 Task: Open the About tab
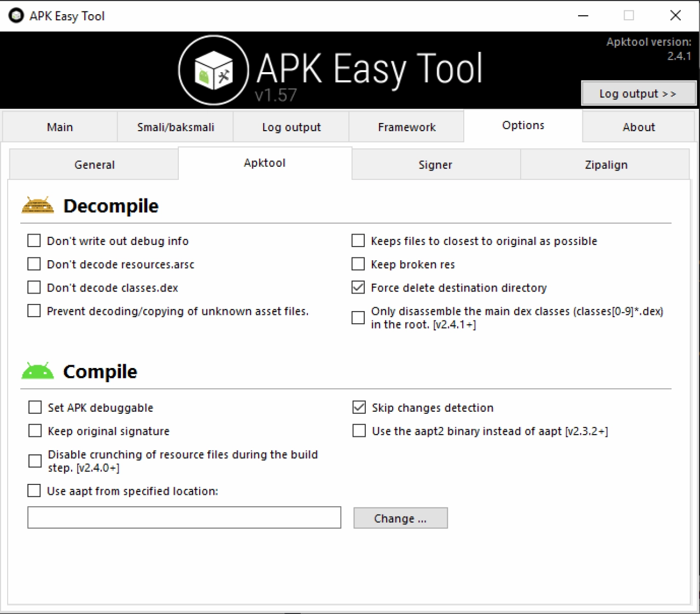point(639,127)
